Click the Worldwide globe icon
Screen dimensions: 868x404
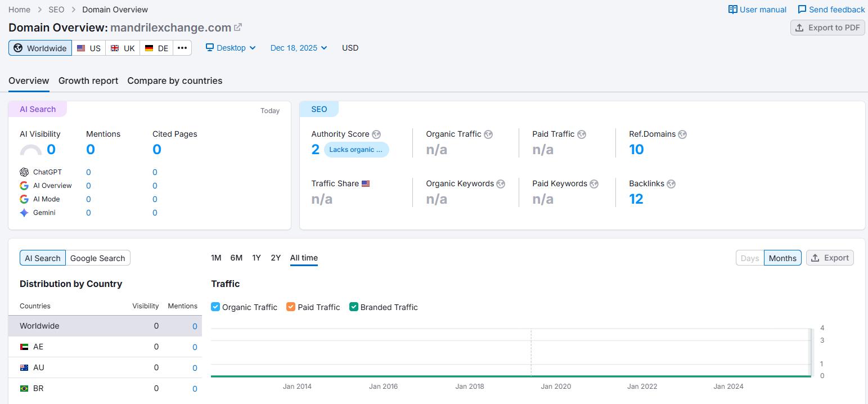coord(18,48)
